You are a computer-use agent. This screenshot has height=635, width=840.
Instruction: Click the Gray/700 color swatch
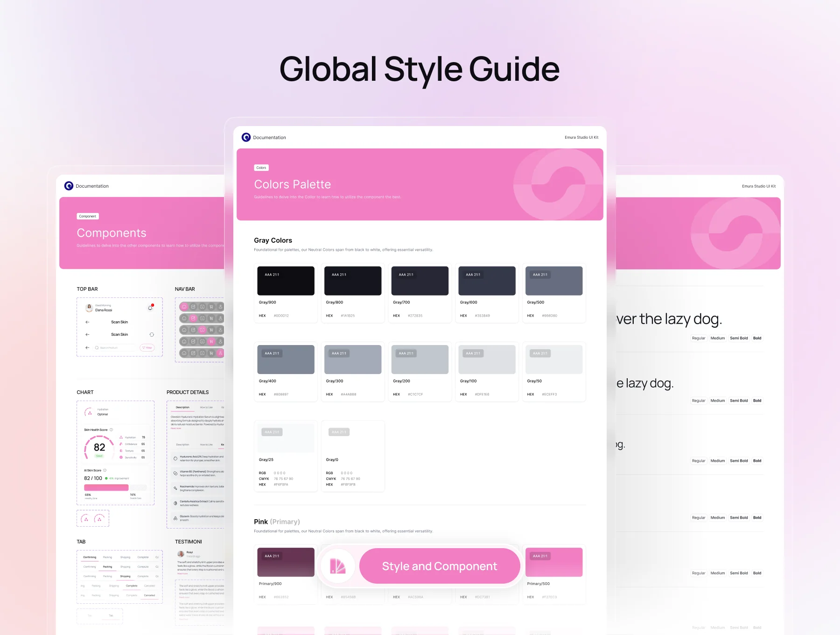420,281
